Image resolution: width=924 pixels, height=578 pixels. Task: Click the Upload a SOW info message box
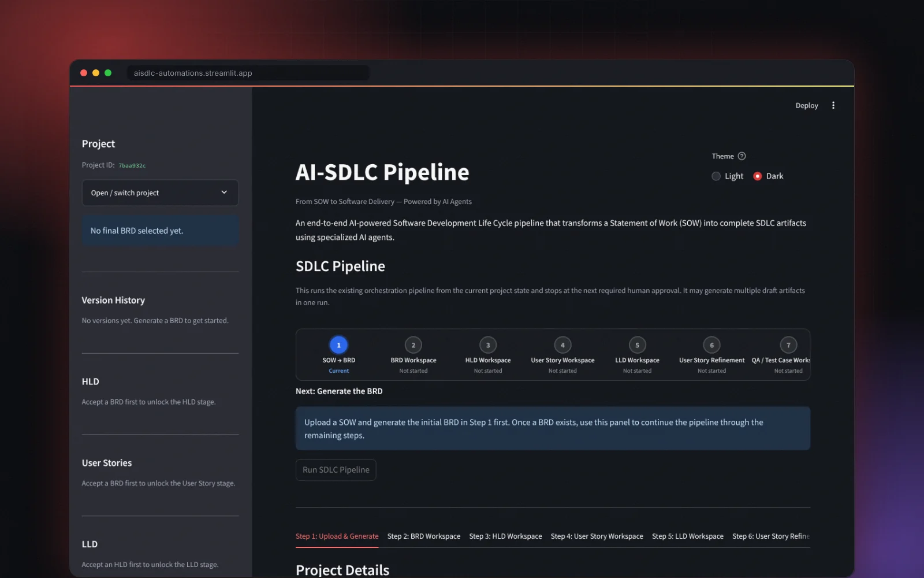click(553, 429)
